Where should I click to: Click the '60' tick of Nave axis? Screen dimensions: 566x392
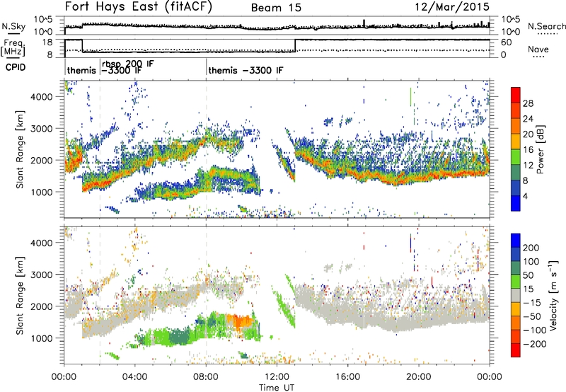(x=506, y=42)
